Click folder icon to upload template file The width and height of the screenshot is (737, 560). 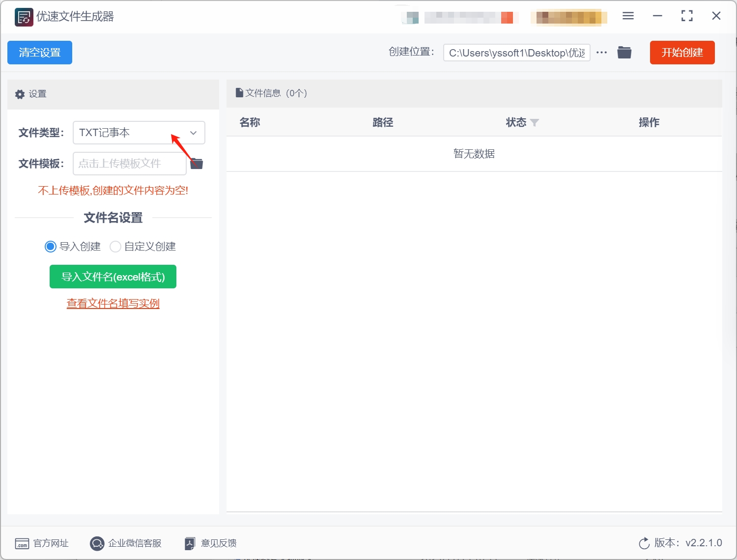[197, 164]
